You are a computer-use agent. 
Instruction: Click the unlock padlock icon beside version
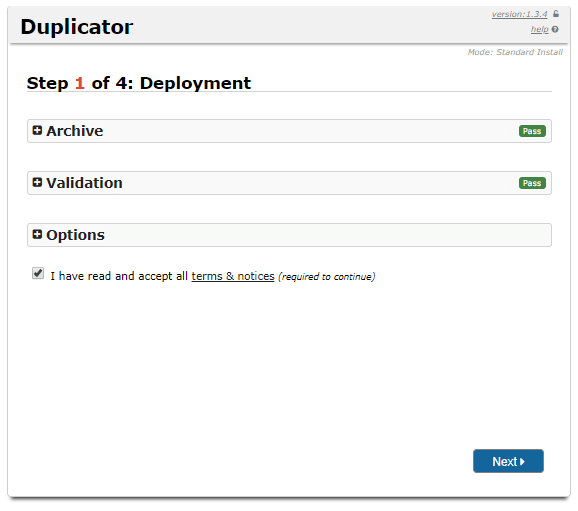point(556,14)
